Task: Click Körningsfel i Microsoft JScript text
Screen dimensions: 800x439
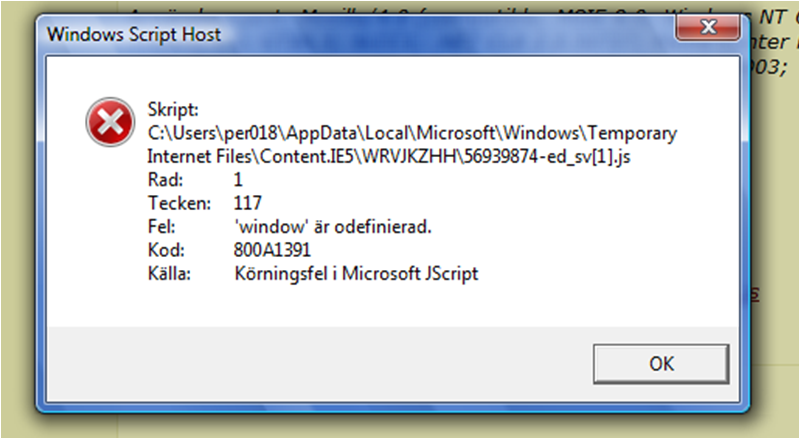Action: click(x=356, y=274)
